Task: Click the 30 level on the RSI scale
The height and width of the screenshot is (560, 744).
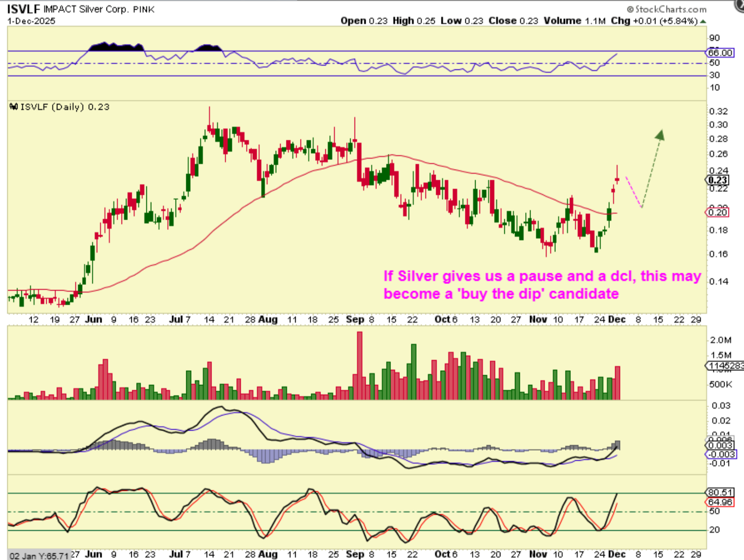Action: [x=714, y=75]
